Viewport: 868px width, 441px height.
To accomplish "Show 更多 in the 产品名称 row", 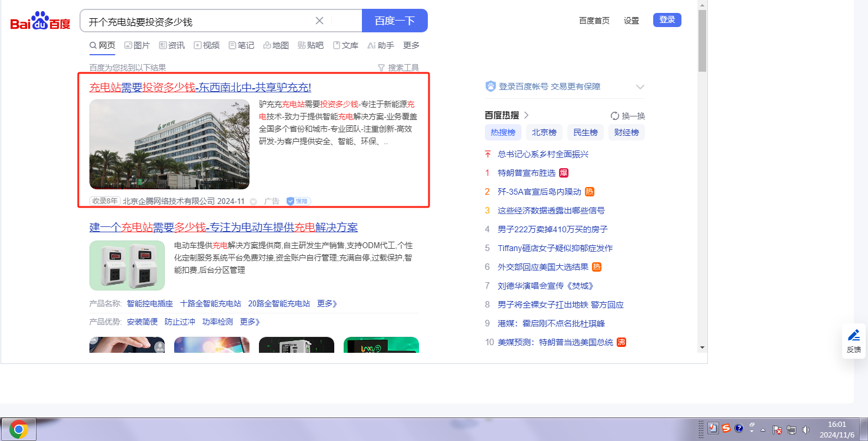I will 327,303.
